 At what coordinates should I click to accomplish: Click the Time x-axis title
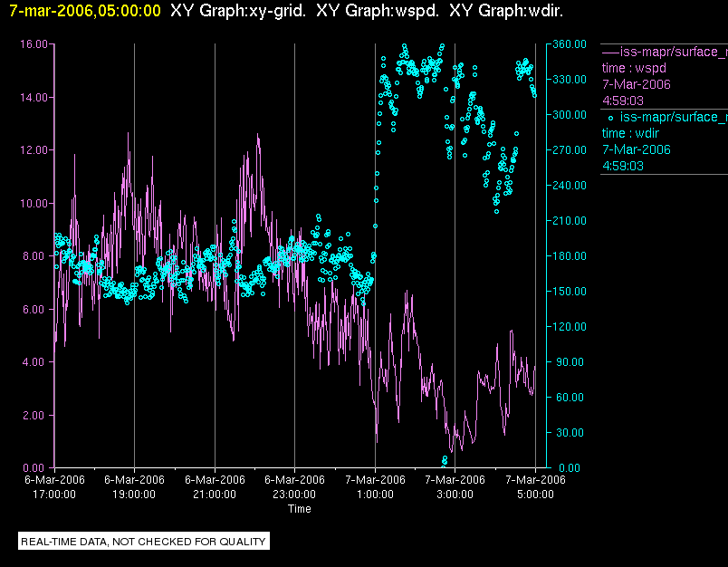[x=300, y=509]
